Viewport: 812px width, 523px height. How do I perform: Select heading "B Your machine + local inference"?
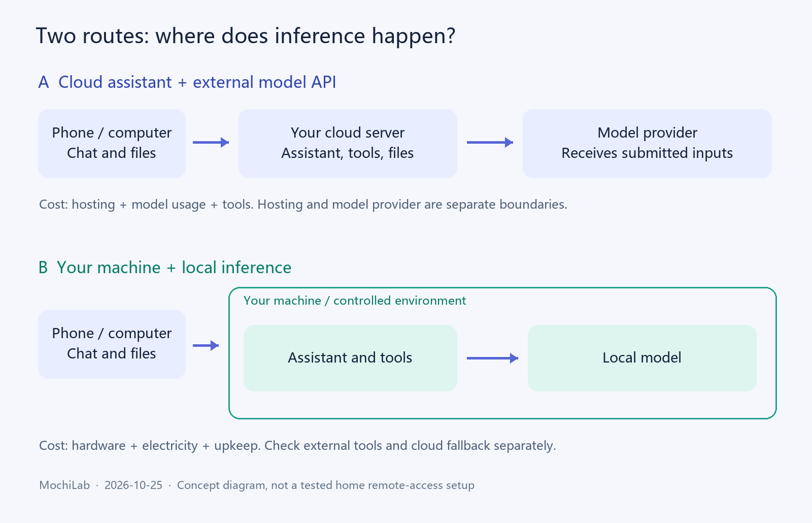coord(165,268)
